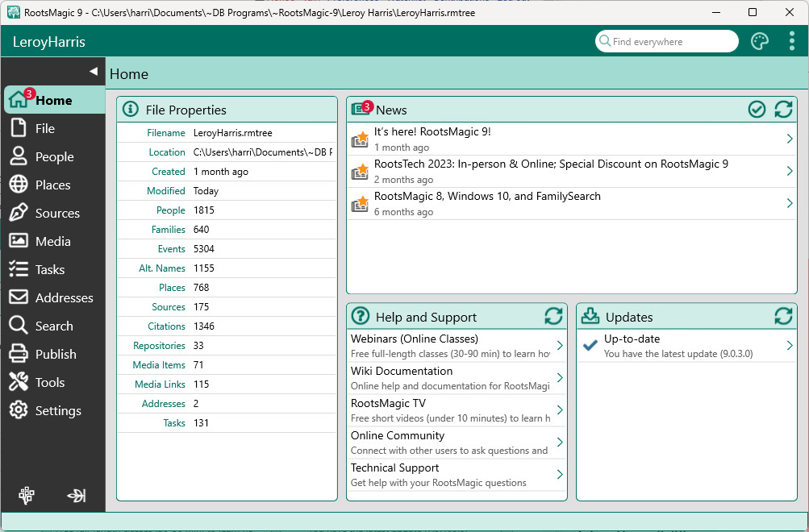Open the Up-to-date update details chevron
Viewport: 809px width, 532px height.
coord(790,346)
